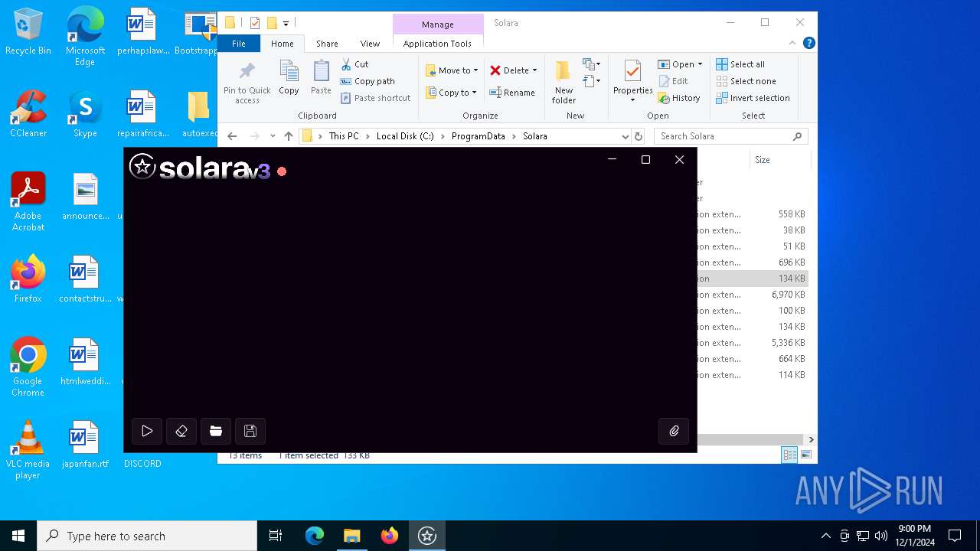Viewport: 980px width, 551px height.
Task: Click Paste shortcut in ribbon
Action: [x=376, y=98]
